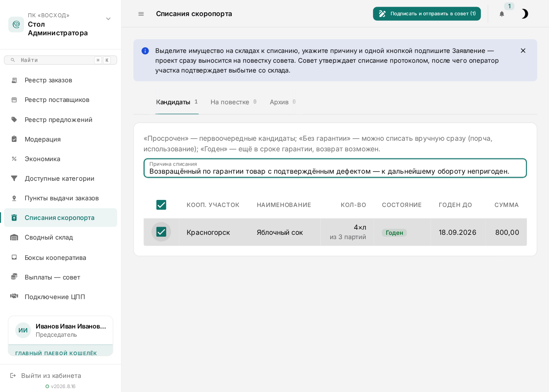Image resolution: width=549 pixels, height=392 pixels.
Task: Click the Боксы кооператива icon
Action: pos(14,258)
